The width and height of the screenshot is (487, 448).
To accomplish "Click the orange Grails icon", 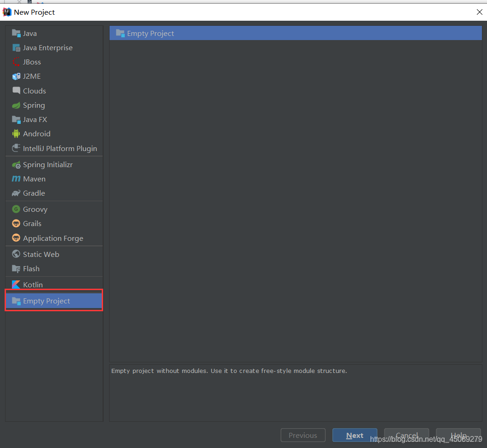I will click(x=16, y=223).
